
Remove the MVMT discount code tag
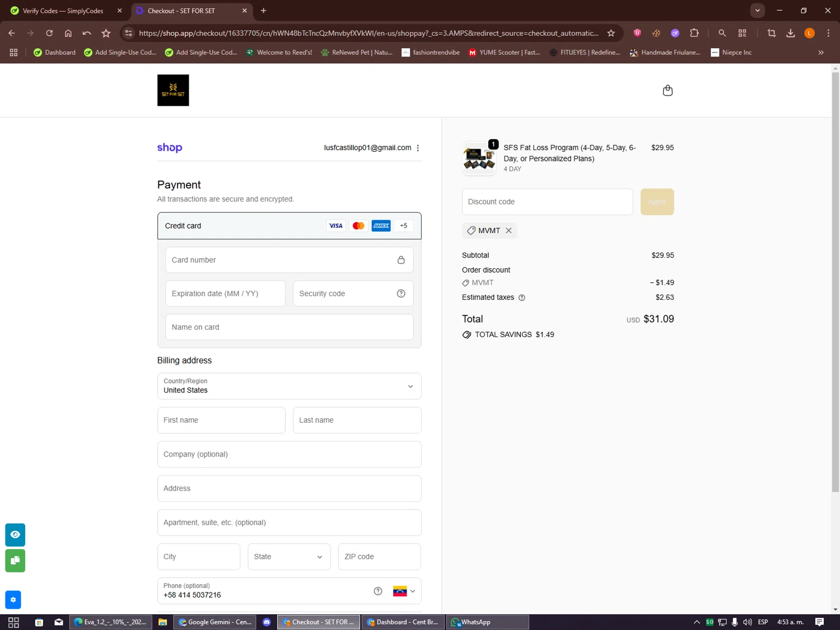(x=508, y=231)
